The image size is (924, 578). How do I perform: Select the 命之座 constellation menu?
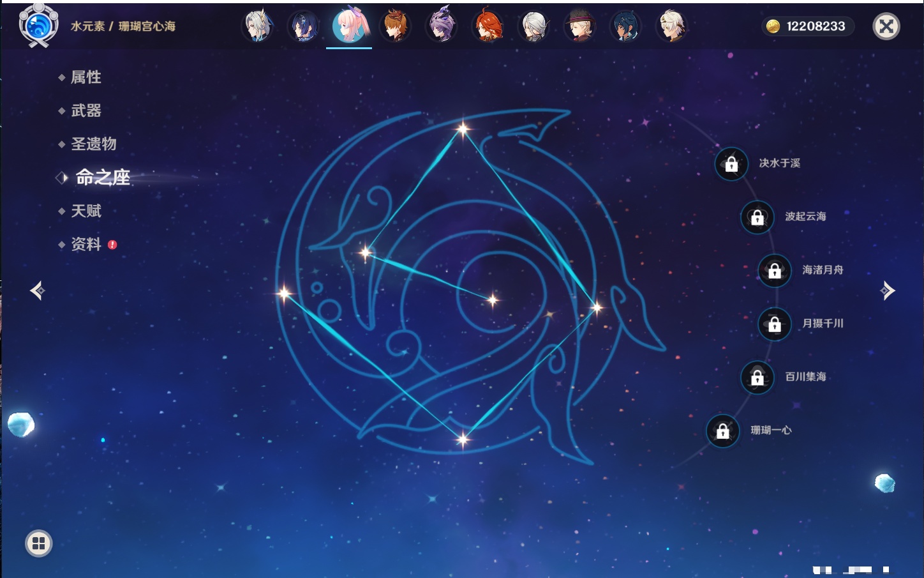(x=103, y=178)
